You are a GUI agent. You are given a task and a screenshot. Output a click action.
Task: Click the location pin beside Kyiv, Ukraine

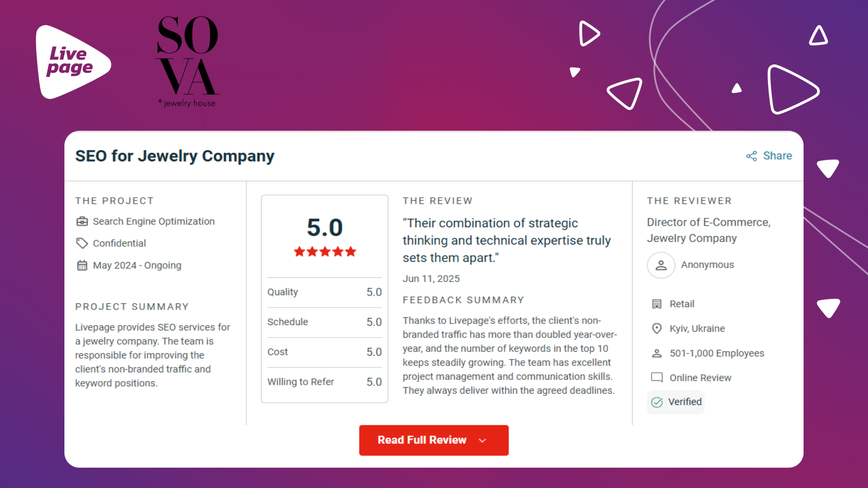pos(657,328)
